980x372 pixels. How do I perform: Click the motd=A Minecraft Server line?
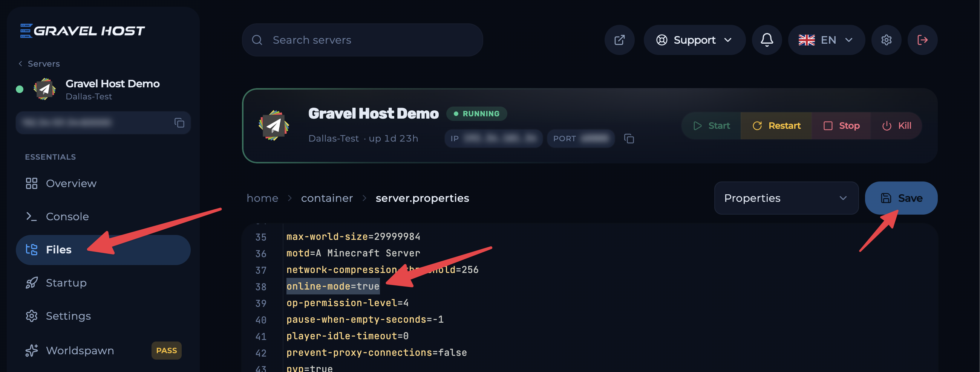click(x=353, y=253)
